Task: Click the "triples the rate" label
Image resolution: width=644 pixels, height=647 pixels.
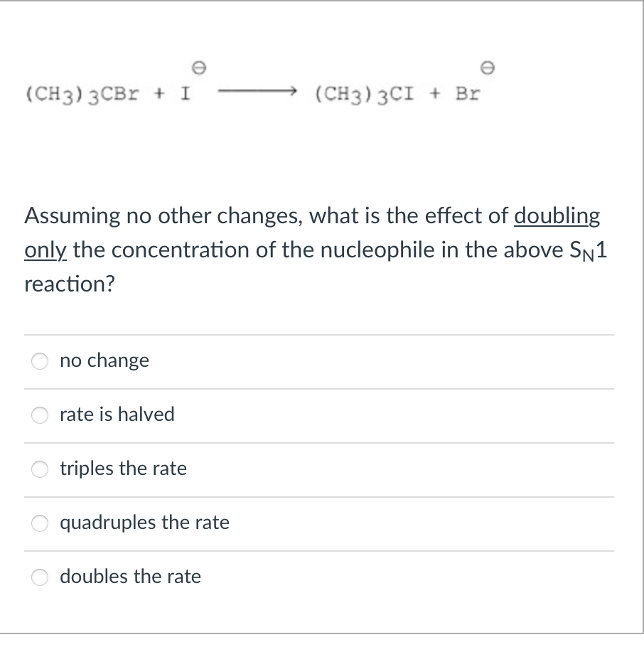Action: click(123, 469)
